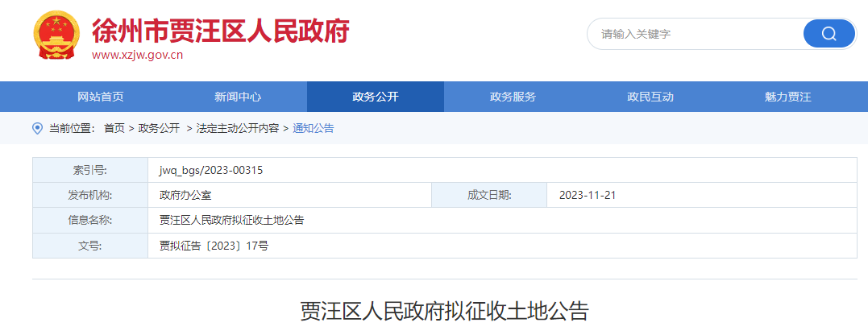Click the large article heading 贾汪区人民政府拟征收土地公告
This screenshot has height=331, width=868.
tap(445, 311)
